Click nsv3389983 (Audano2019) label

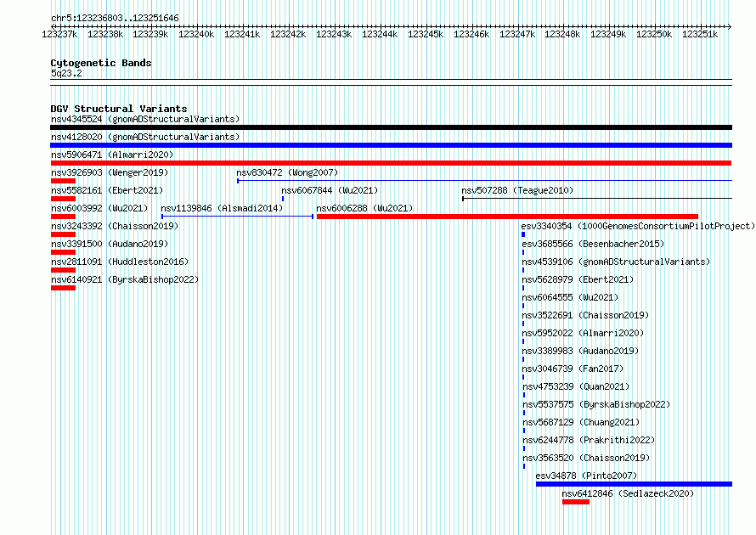coord(580,351)
